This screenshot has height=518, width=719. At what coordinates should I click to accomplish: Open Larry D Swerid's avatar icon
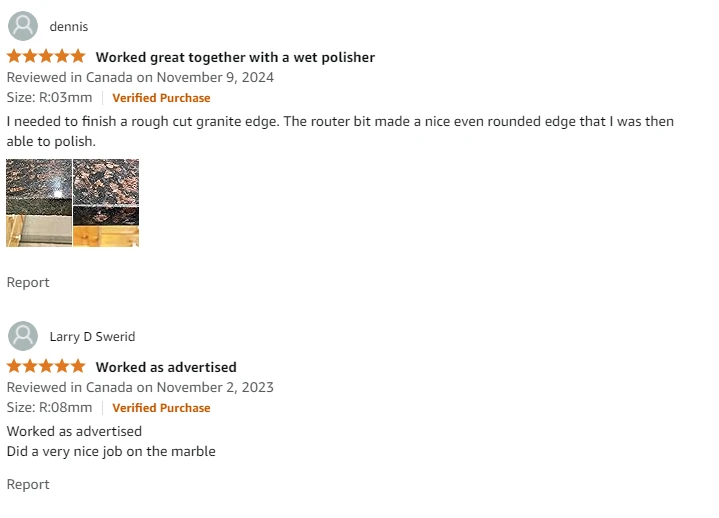23,336
